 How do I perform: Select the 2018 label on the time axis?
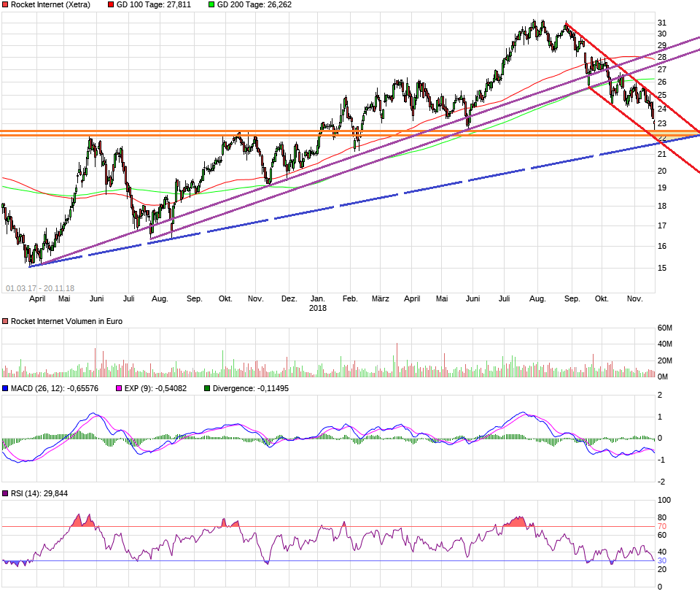318,308
